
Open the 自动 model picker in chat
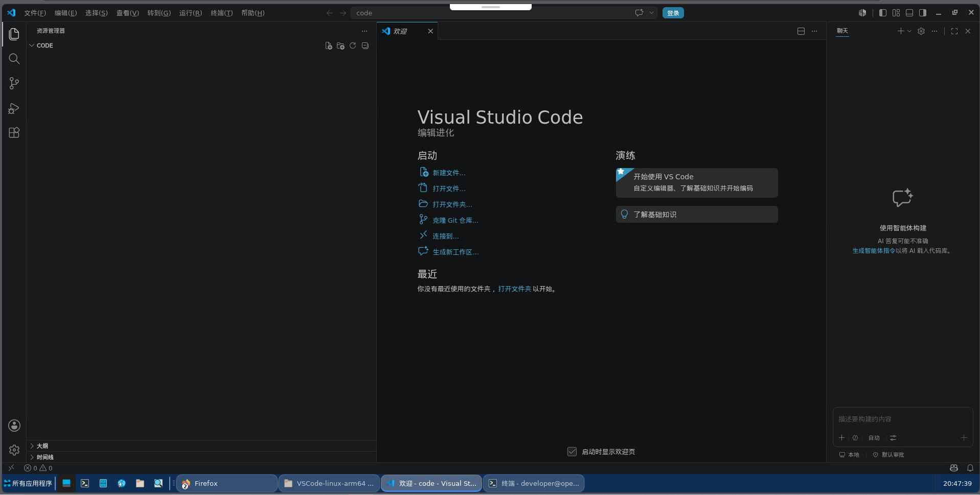(x=874, y=438)
